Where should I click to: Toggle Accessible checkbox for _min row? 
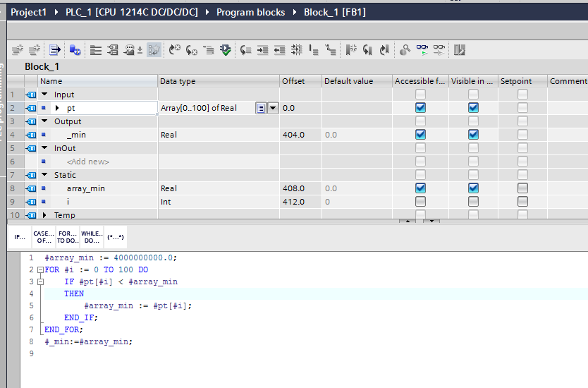(420, 134)
